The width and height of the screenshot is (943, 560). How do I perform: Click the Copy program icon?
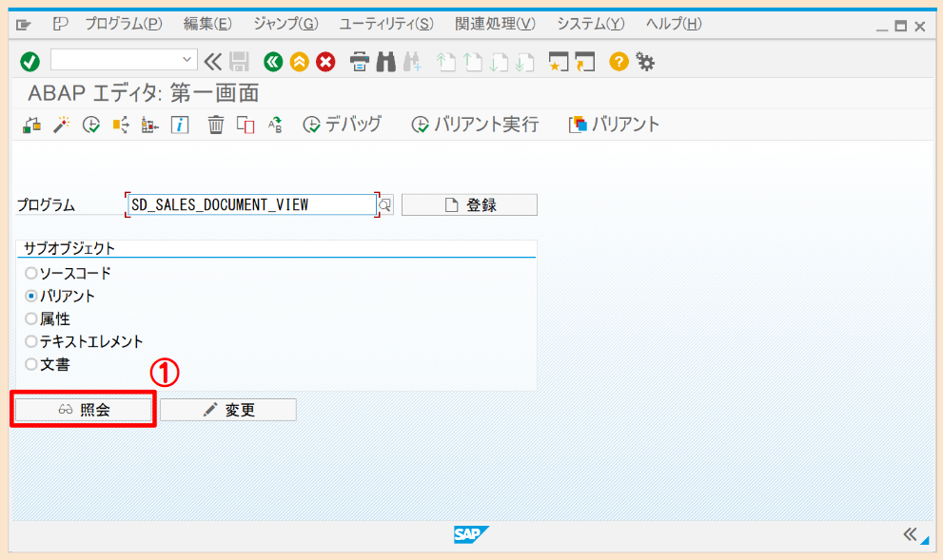[246, 125]
